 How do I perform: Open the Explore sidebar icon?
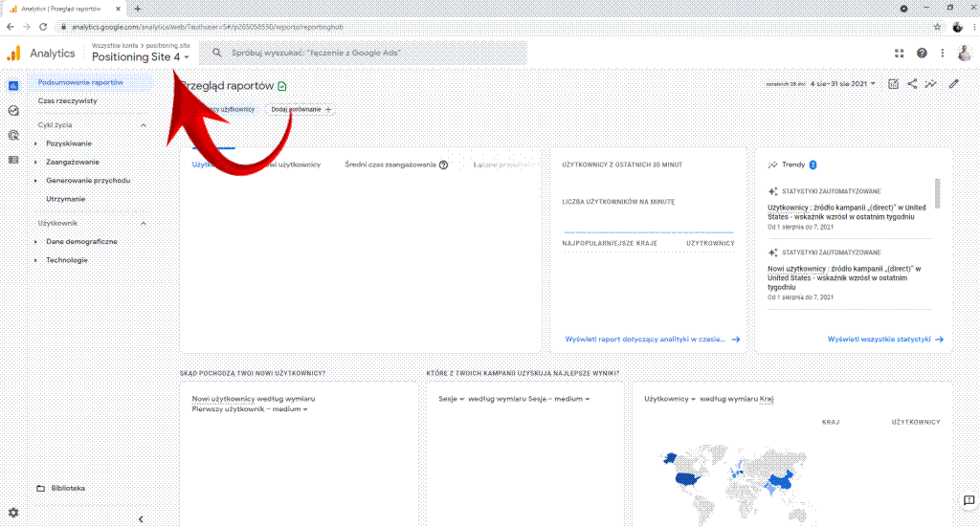point(13,111)
